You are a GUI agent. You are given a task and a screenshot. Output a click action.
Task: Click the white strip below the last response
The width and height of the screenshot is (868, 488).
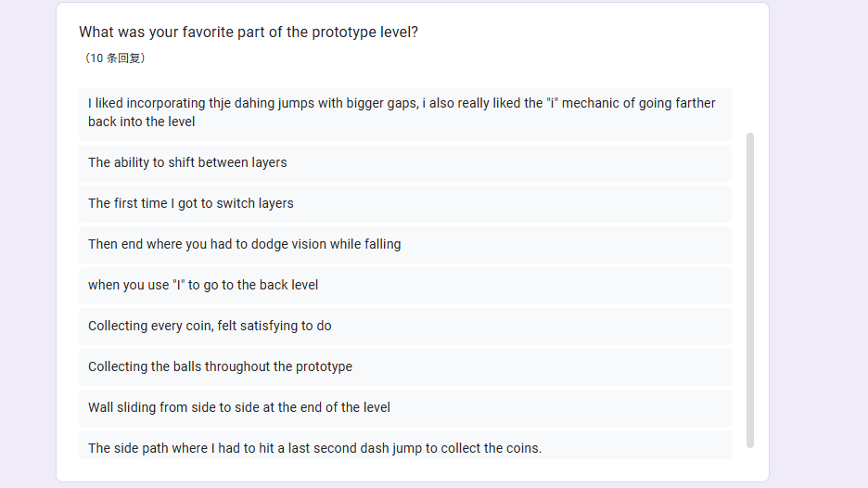pos(408,469)
